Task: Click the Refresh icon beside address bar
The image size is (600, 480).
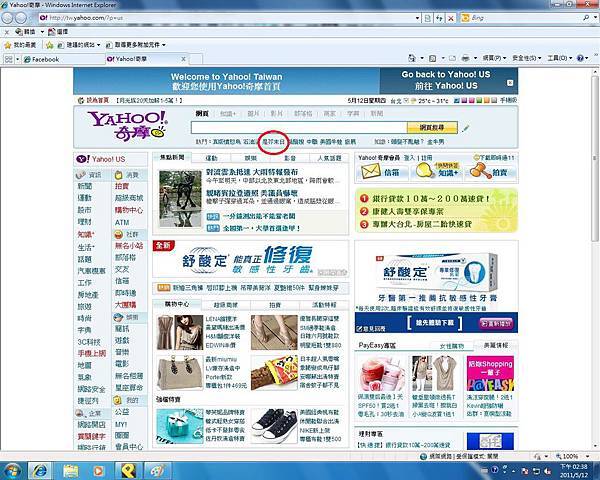Action: (x=439, y=18)
